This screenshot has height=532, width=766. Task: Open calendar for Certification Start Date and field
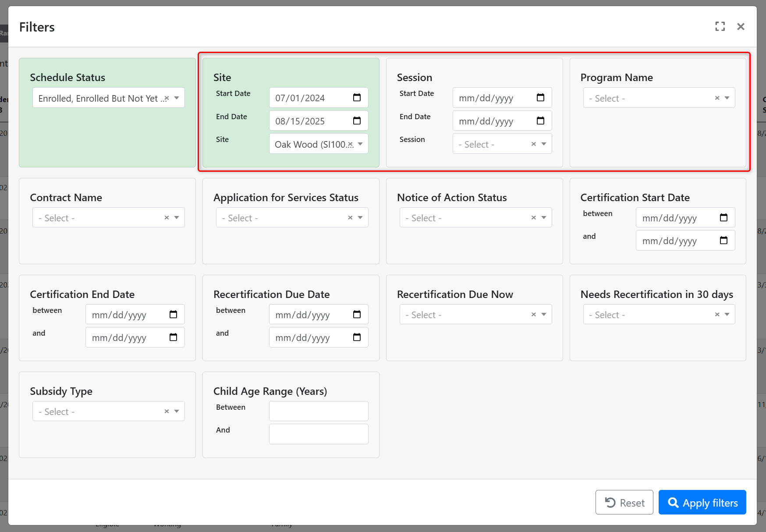tap(723, 241)
